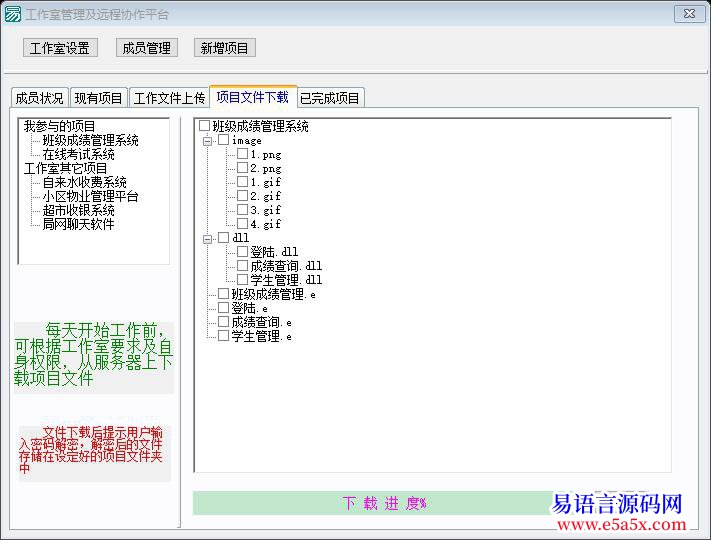Check the dll folder checkbox
This screenshot has width=711, height=540.
click(223, 238)
